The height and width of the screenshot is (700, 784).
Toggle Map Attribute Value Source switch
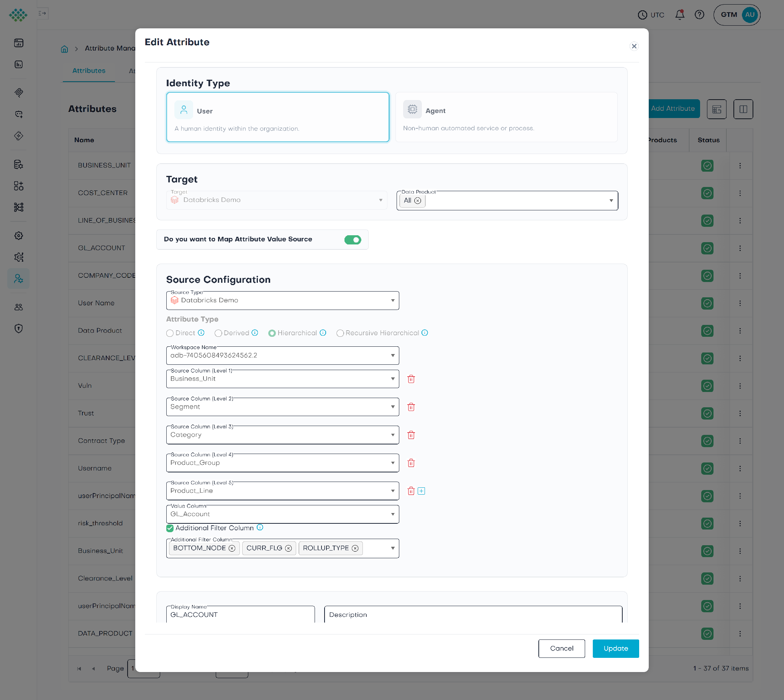click(x=353, y=239)
